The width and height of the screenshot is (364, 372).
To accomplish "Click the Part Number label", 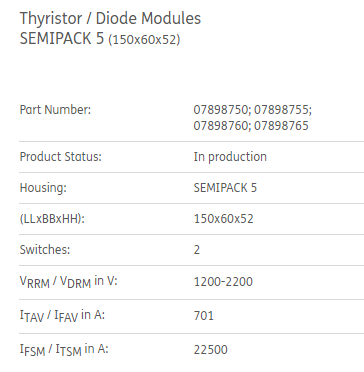I will (55, 110).
